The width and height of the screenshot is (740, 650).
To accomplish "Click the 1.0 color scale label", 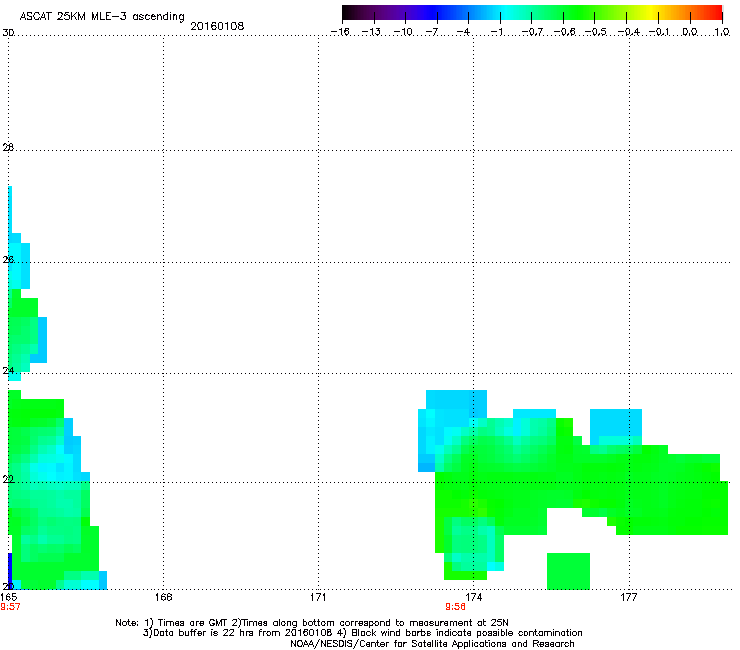I will [x=722, y=32].
